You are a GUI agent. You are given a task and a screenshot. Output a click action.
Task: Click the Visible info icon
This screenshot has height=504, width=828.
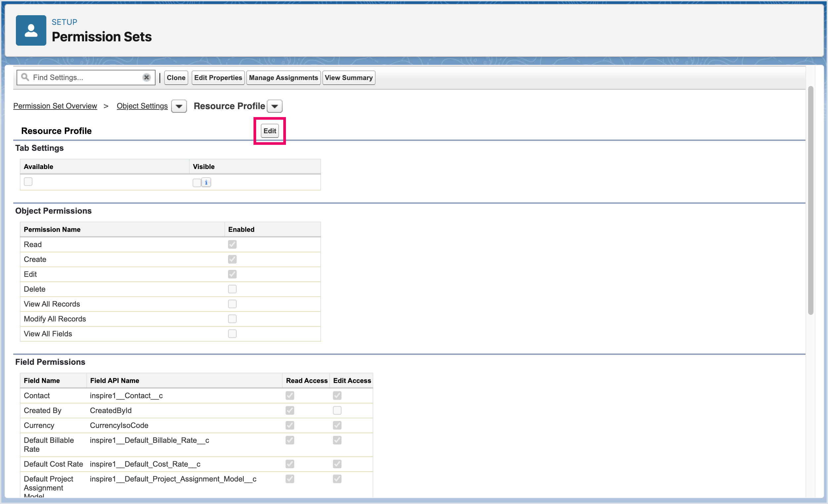(206, 182)
